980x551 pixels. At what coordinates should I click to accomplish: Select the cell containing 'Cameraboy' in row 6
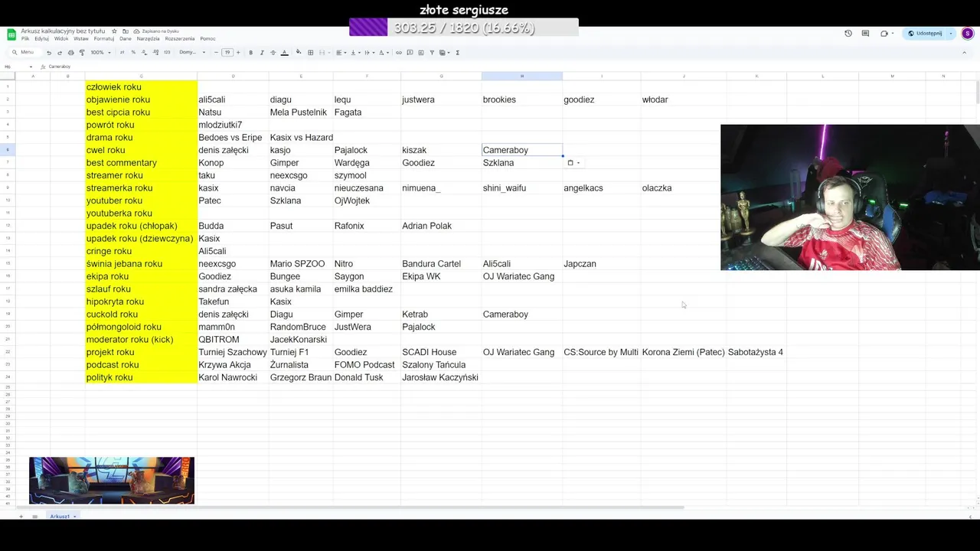(522, 150)
